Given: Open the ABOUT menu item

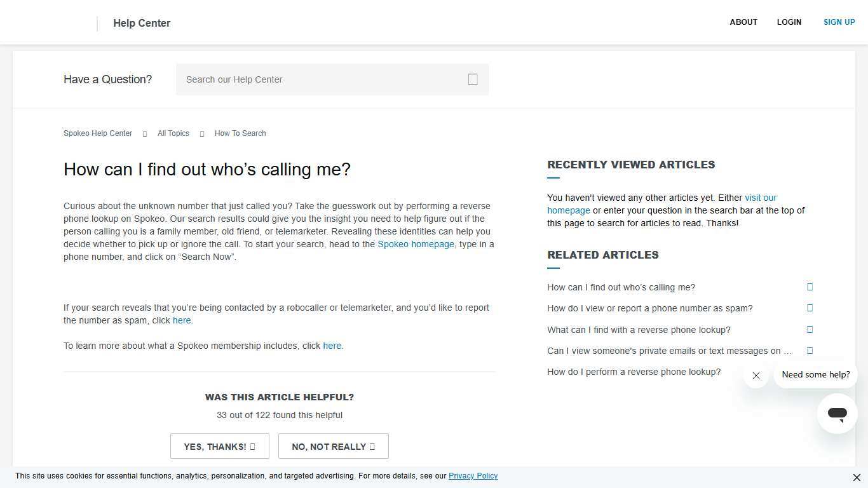Looking at the screenshot, I should pyautogui.click(x=743, y=22).
